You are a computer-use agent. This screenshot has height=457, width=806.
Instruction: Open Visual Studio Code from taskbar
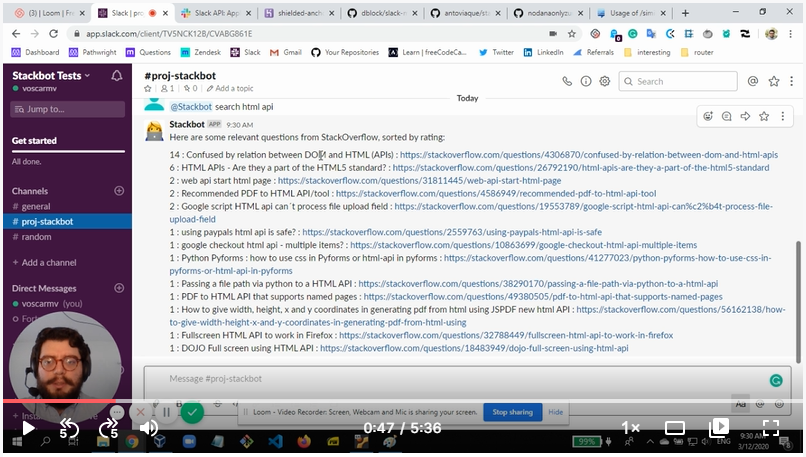(x=275, y=442)
